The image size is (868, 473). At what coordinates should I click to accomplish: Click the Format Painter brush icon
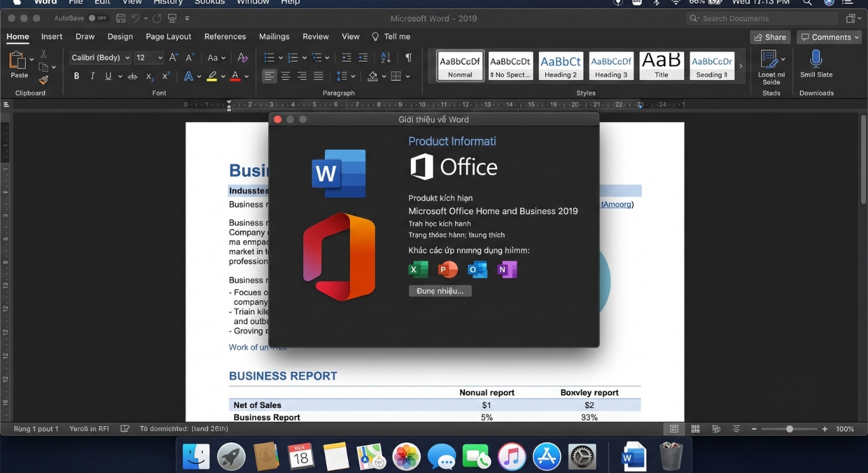point(43,80)
